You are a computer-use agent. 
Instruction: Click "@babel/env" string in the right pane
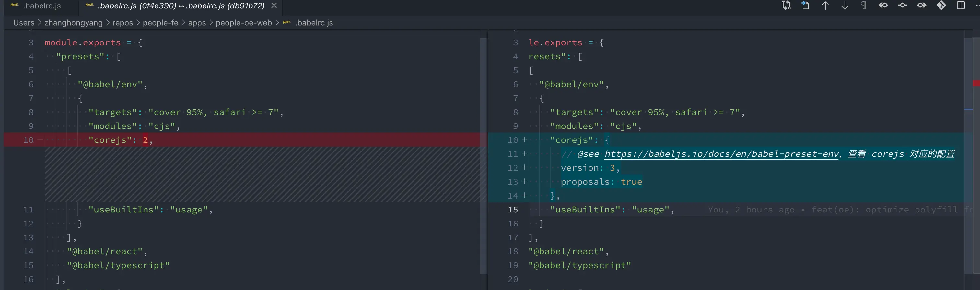point(571,84)
